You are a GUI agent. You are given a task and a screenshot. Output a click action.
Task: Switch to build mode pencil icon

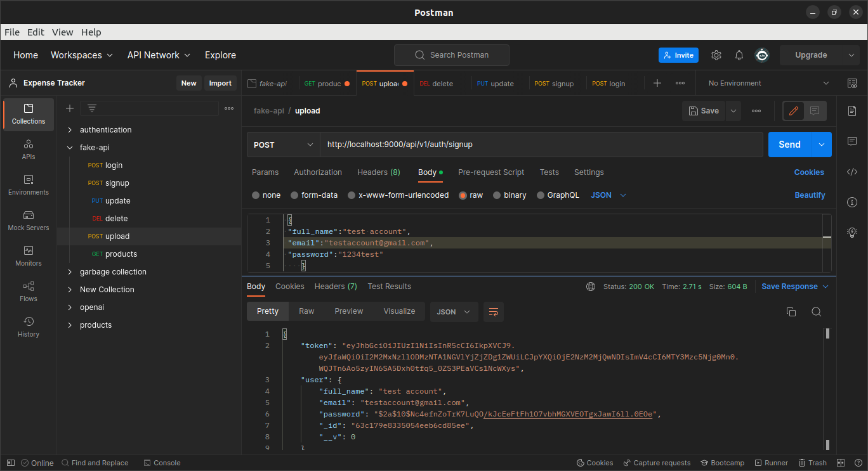(x=793, y=111)
